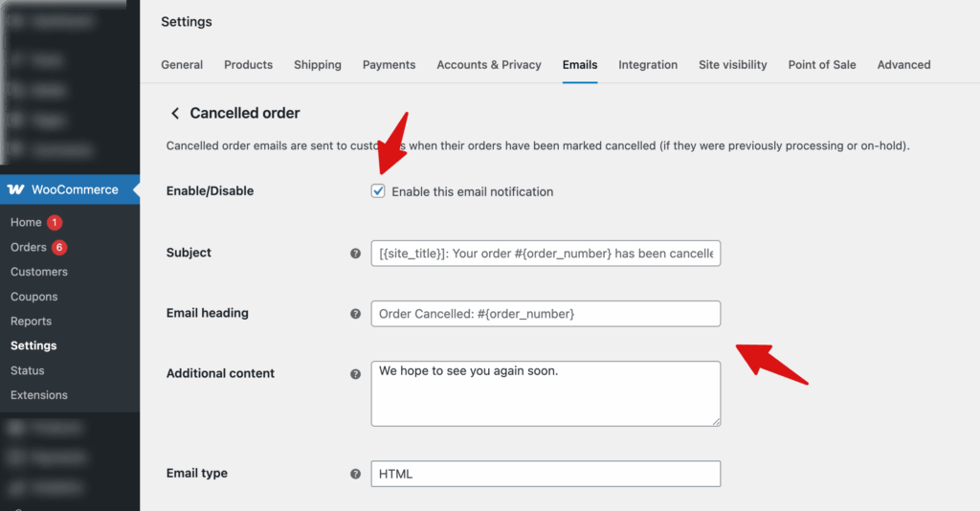Image resolution: width=980 pixels, height=511 pixels.
Task: Open help tooltip for Email heading field
Action: point(355,314)
